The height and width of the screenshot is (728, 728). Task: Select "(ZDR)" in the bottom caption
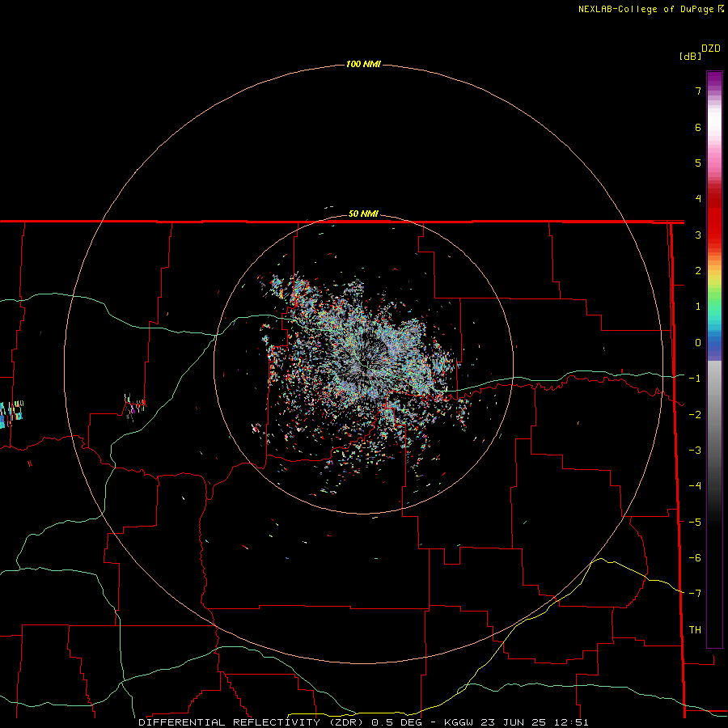(x=346, y=722)
